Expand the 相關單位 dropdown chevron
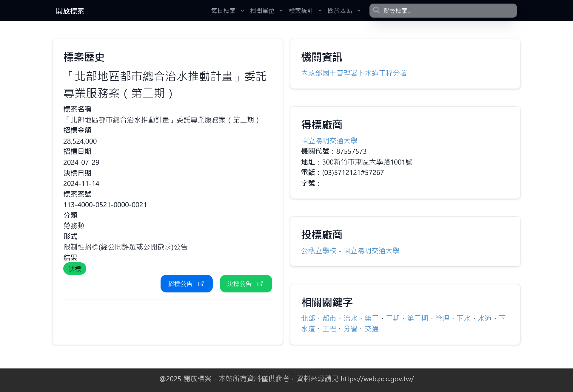This screenshot has height=392, width=573. pos(281,11)
